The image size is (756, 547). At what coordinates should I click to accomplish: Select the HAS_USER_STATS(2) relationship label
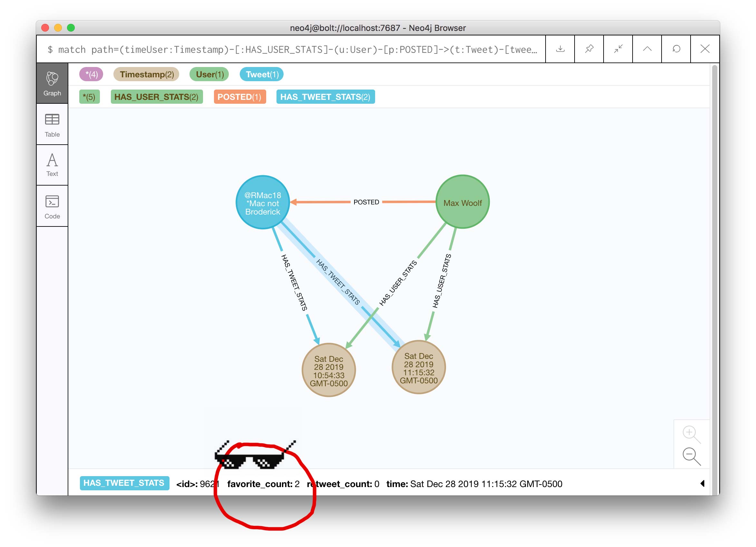[x=156, y=97]
